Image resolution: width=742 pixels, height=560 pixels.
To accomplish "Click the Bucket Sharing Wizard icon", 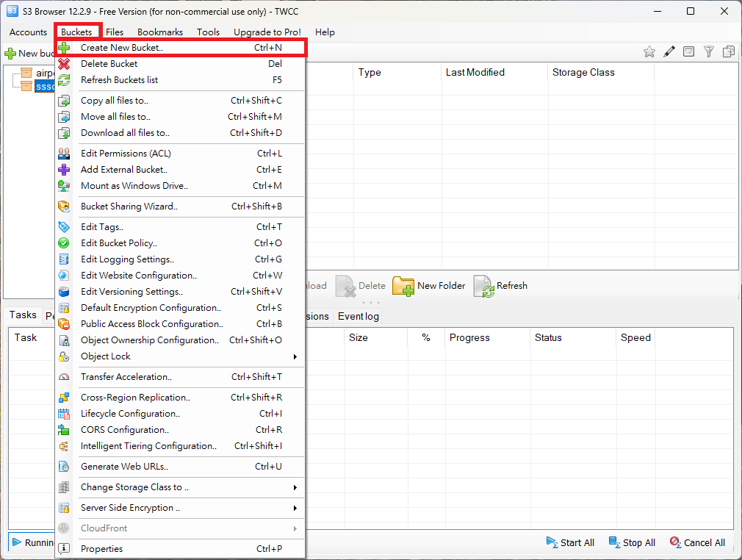I will (x=64, y=207).
